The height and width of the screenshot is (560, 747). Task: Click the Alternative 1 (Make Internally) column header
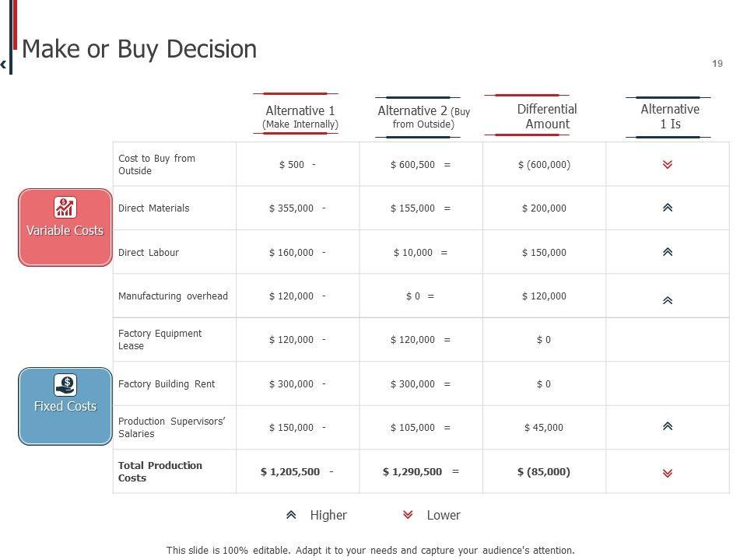point(300,117)
